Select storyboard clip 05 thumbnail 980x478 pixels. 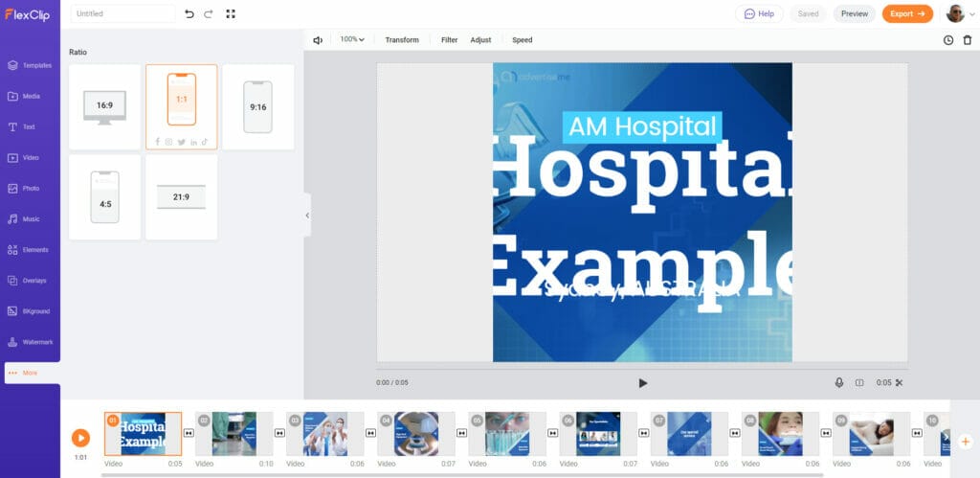click(x=507, y=434)
